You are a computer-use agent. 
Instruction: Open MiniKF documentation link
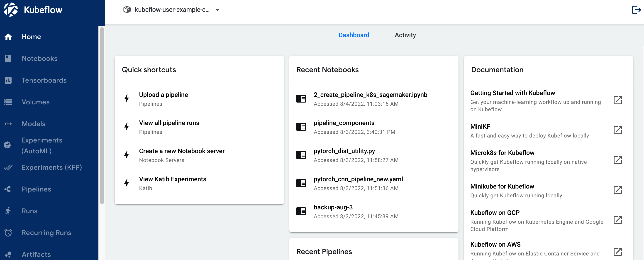[548, 131]
